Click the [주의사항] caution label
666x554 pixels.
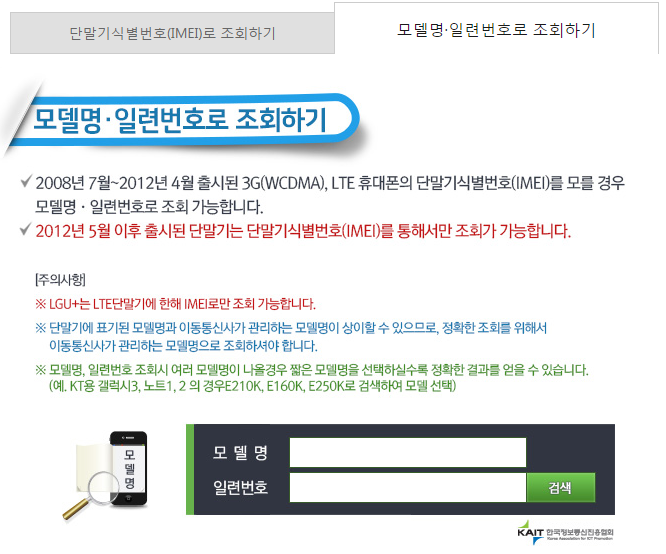[60, 280]
